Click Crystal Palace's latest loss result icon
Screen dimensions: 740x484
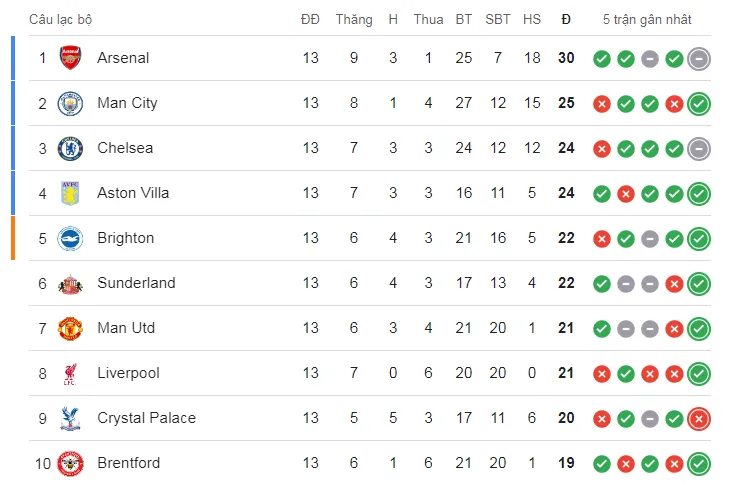pos(699,418)
